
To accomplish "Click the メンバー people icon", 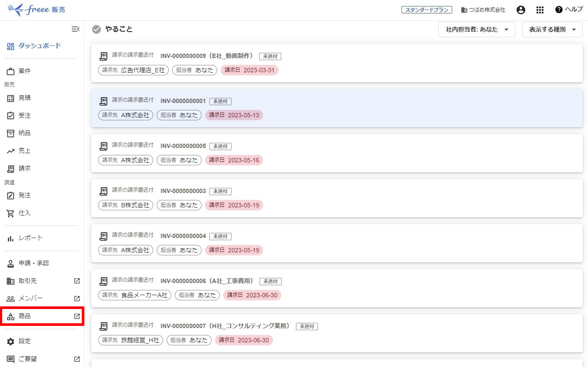I will tap(11, 299).
